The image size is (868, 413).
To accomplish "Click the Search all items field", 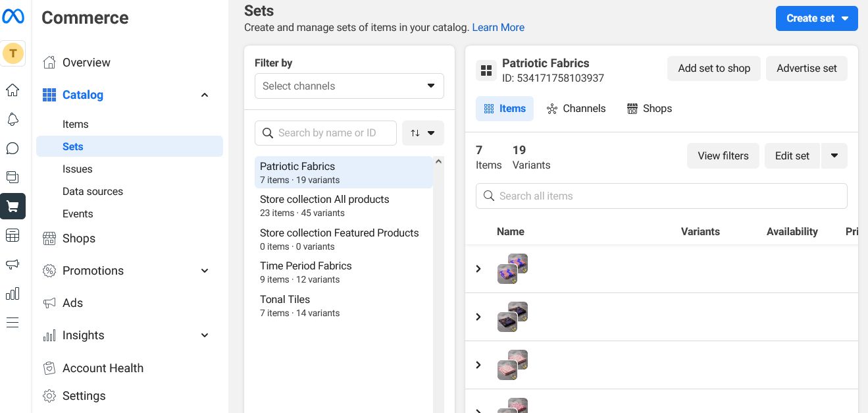I will (x=661, y=196).
